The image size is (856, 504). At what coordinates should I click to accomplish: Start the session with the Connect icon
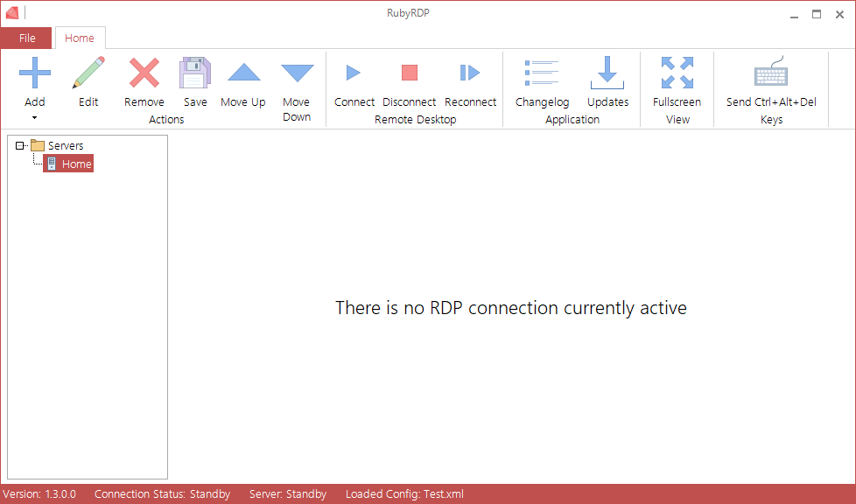tap(354, 73)
